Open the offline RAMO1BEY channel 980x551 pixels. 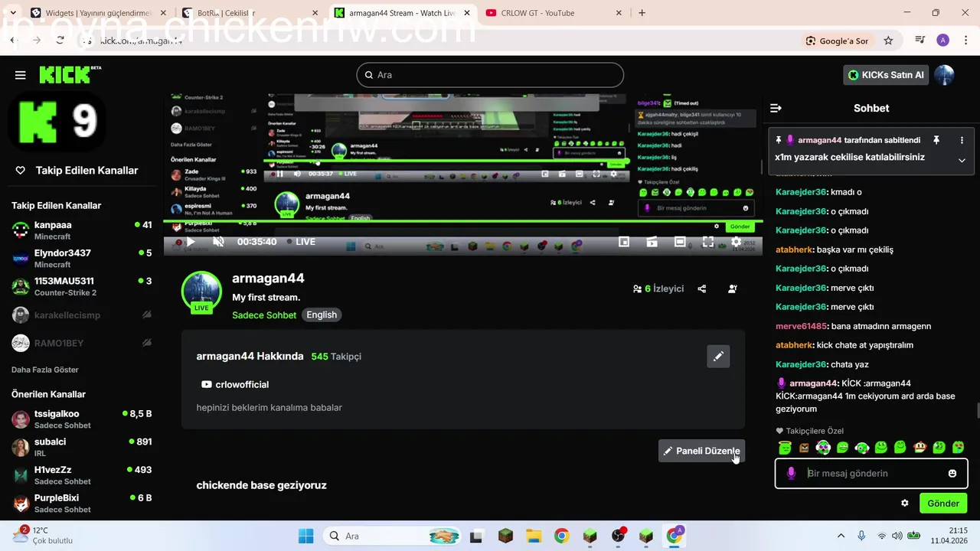tap(82, 343)
